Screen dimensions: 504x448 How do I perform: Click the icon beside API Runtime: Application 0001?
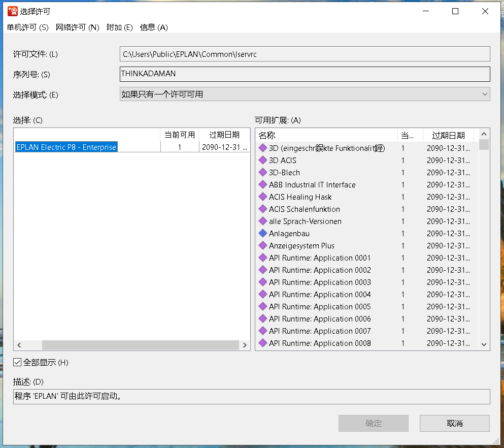pyautogui.click(x=262, y=258)
